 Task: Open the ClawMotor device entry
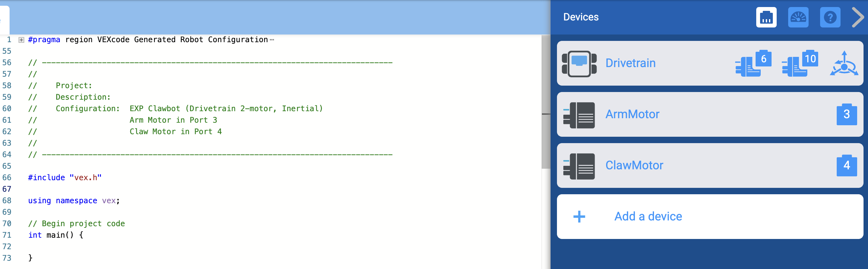(x=634, y=165)
